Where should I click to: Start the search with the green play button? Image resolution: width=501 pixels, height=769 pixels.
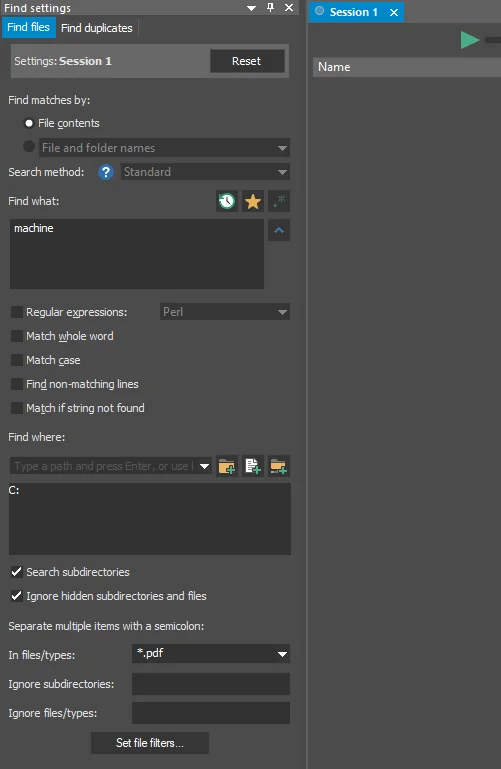coord(470,40)
